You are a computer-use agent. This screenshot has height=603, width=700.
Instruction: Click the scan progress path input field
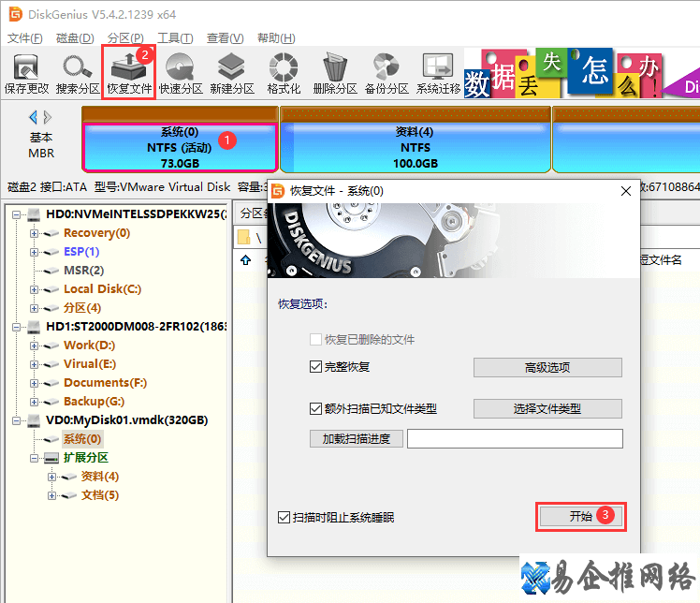pyautogui.click(x=515, y=439)
